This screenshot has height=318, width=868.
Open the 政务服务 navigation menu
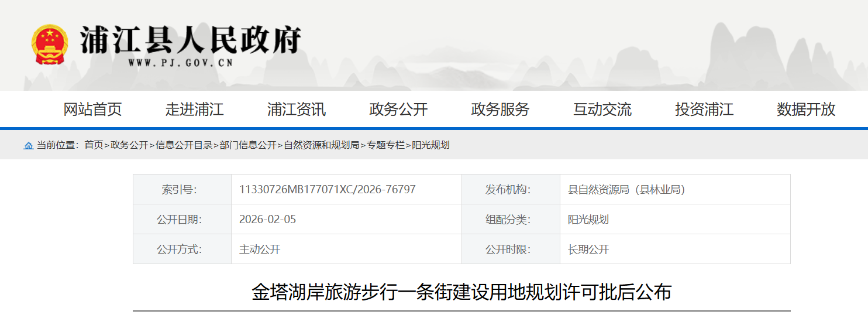(500, 110)
